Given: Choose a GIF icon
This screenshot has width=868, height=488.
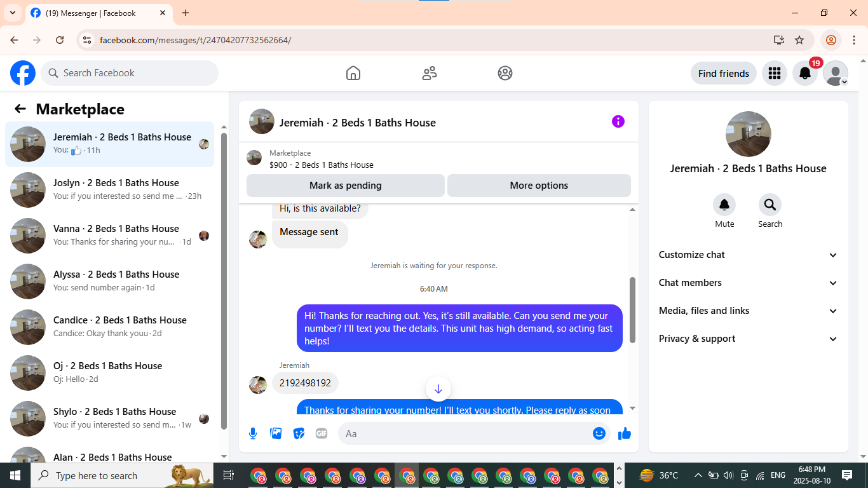Looking at the screenshot, I should [x=322, y=433].
